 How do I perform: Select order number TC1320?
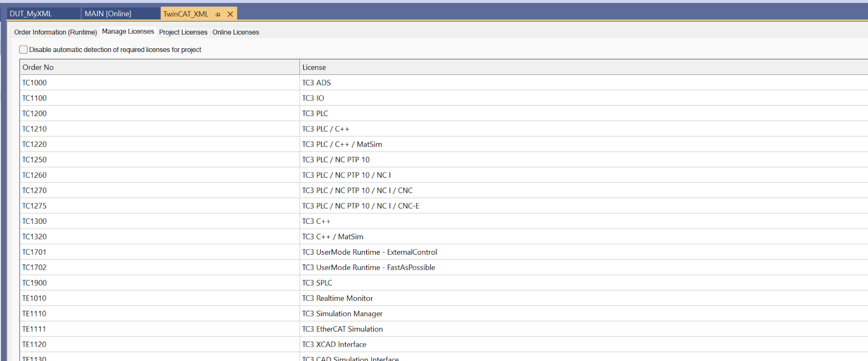pyautogui.click(x=159, y=236)
